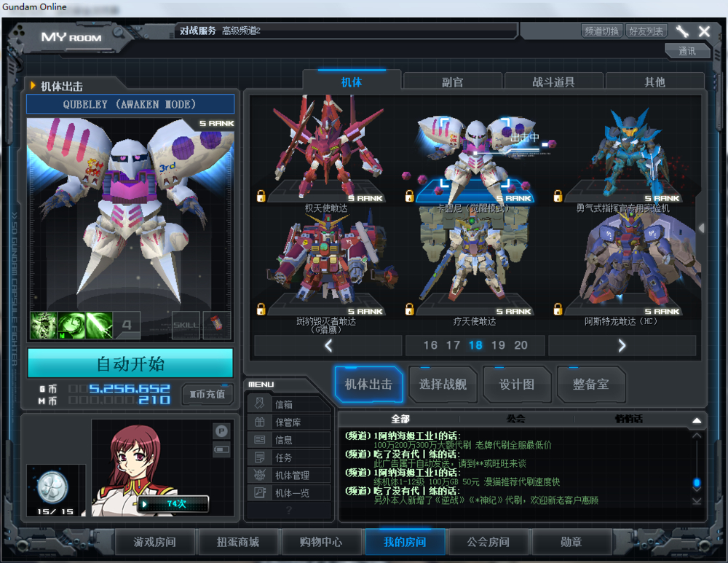
Task: Click the 保管库 storage gift icon
Action: click(260, 422)
